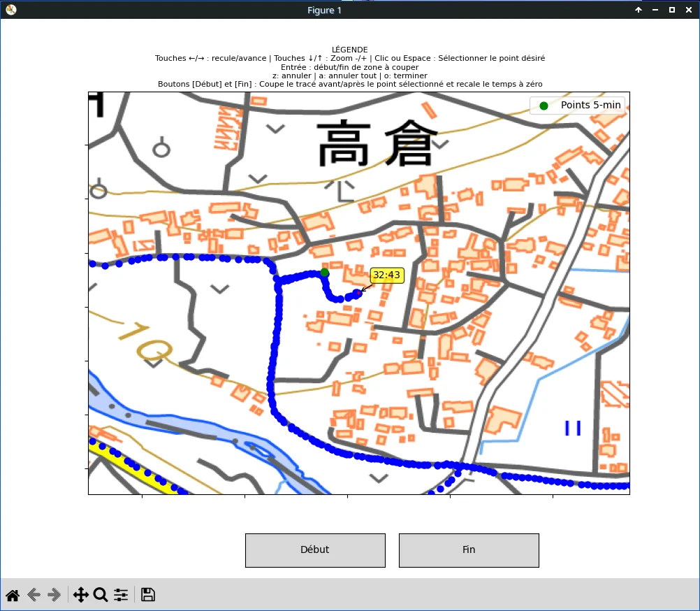Viewport: 700px width, 611px height.
Task: Open Configure subplots sliders icon
Action: click(x=121, y=595)
